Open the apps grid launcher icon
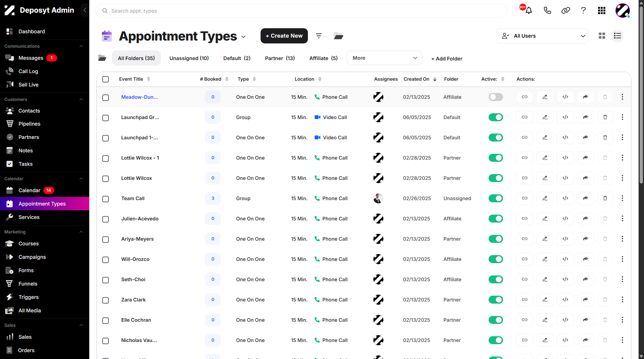 pos(602,10)
